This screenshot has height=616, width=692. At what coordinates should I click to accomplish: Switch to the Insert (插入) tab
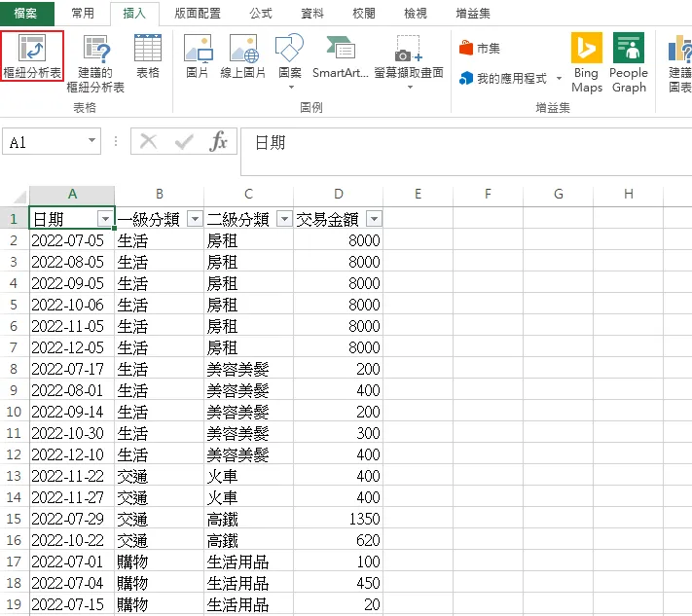134,14
